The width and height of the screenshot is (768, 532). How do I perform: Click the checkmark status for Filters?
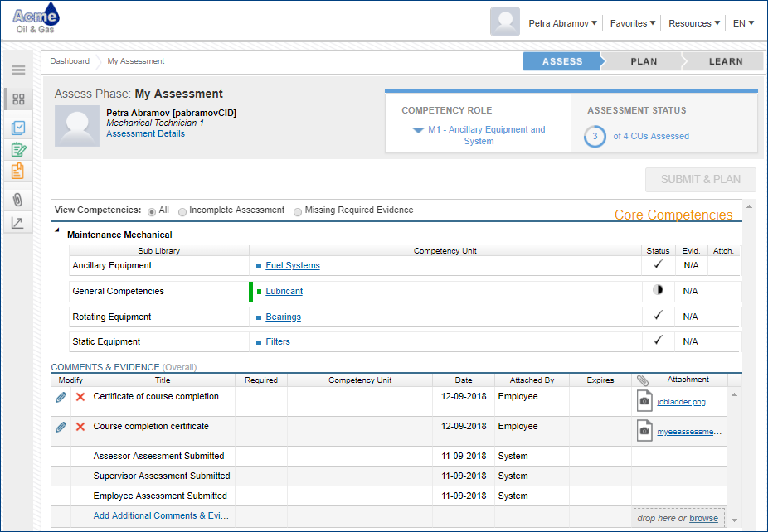point(658,340)
